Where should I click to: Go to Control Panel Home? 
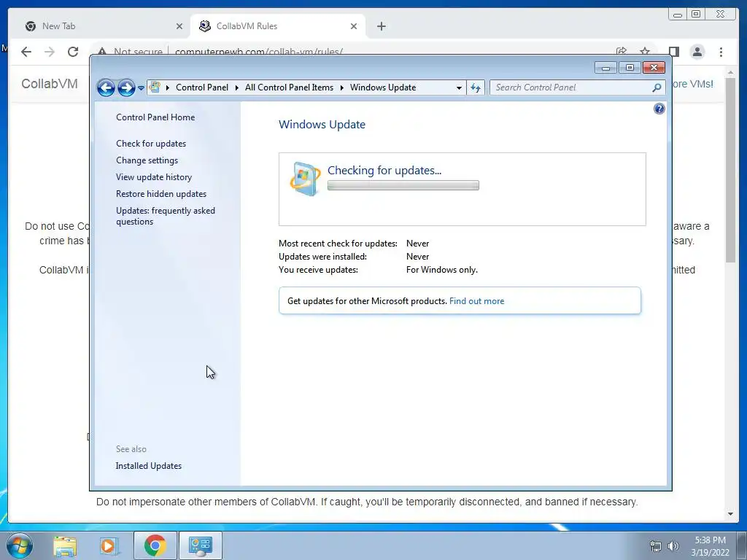pyautogui.click(x=155, y=117)
